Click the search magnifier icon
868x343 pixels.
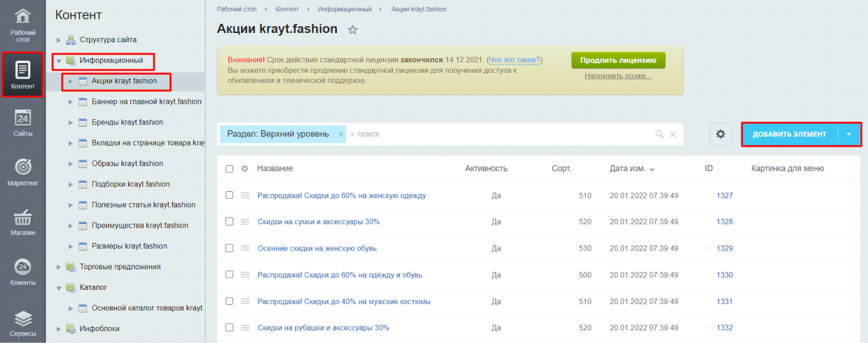coord(660,134)
